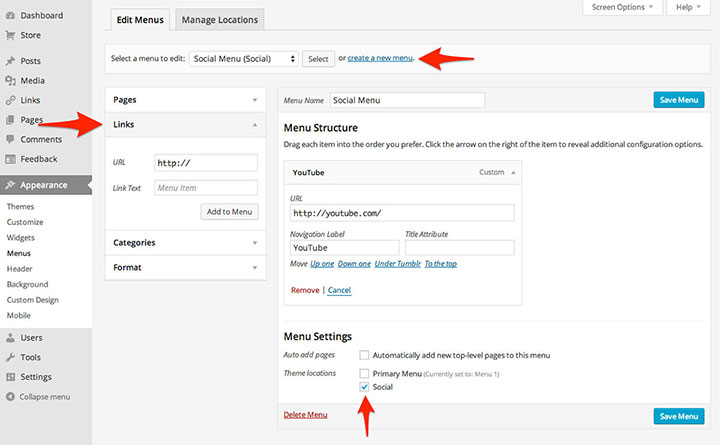Click the create a new menu link

click(380, 59)
